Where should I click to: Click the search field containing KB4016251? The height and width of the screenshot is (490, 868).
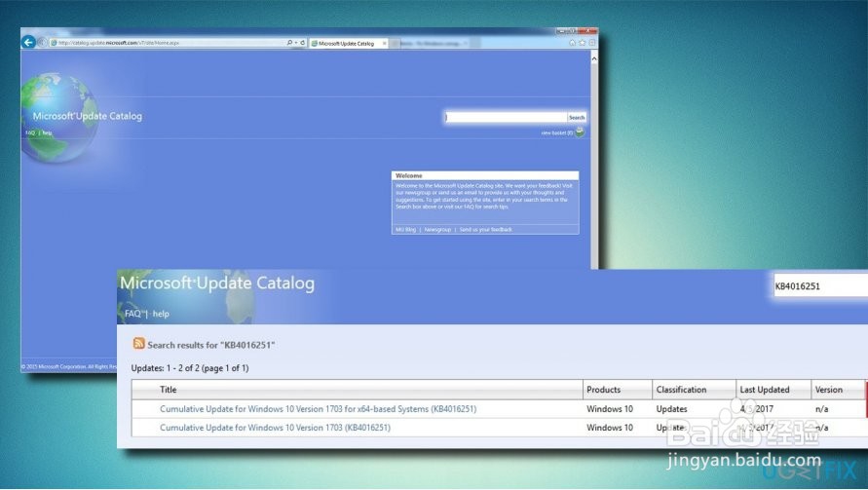coord(820,286)
